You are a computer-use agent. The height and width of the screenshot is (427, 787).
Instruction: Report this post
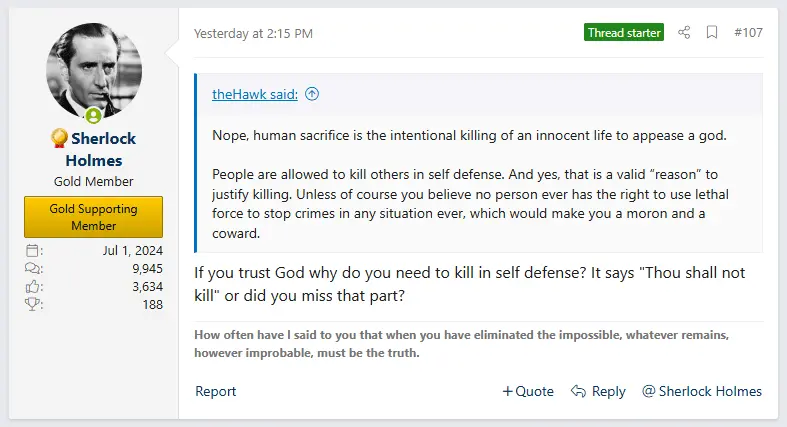pos(216,391)
